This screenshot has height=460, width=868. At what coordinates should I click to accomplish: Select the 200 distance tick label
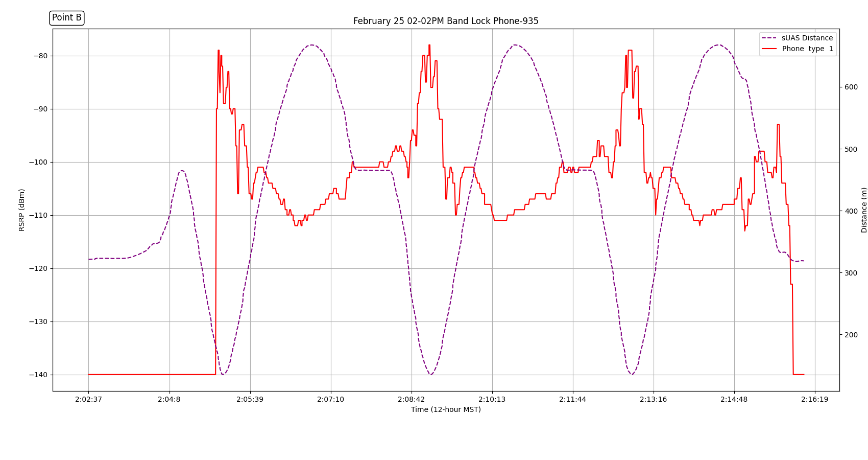tap(850, 335)
